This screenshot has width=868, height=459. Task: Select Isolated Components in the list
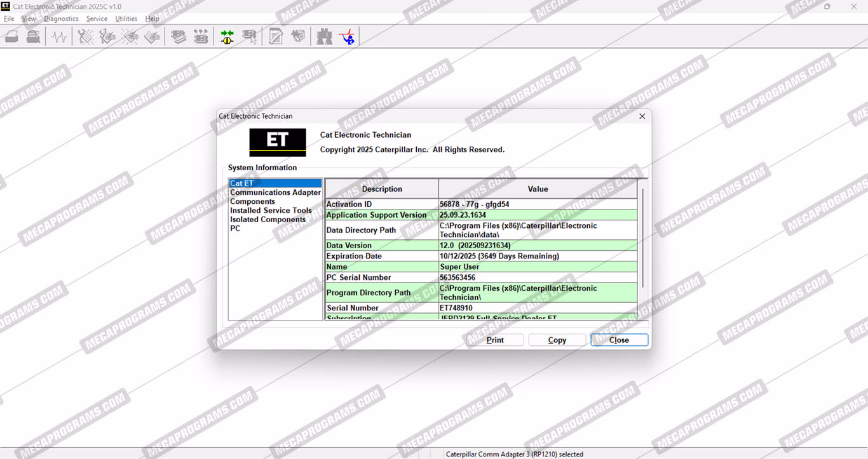coord(268,220)
